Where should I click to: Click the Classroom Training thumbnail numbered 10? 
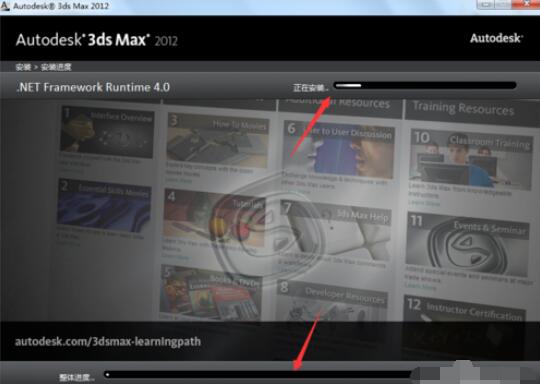pyautogui.click(x=471, y=158)
